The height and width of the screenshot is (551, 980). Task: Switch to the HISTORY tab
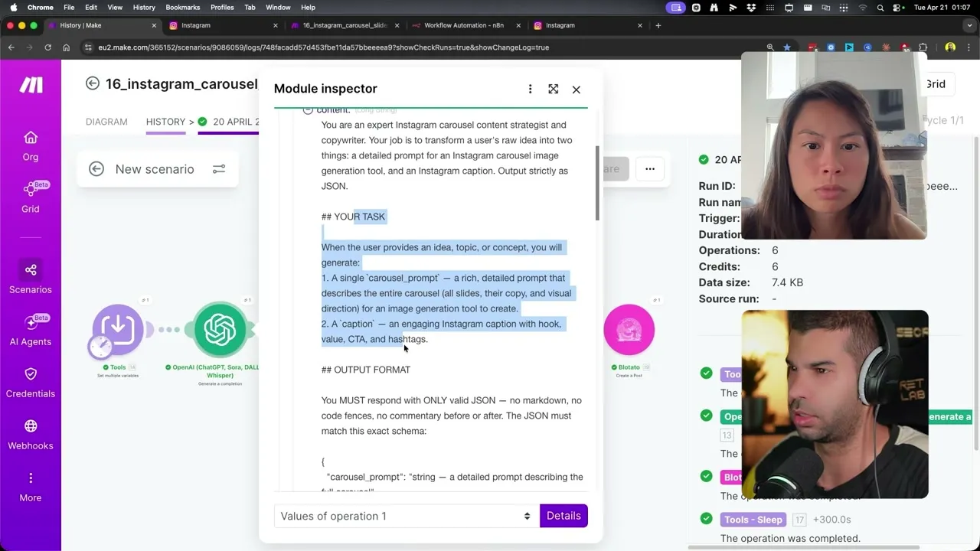(165, 122)
